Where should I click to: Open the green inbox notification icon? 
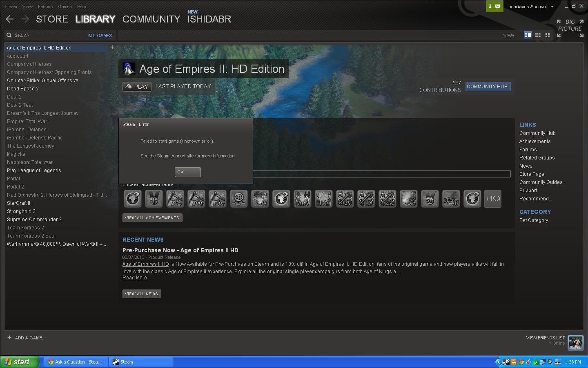[x=494, y=6]
